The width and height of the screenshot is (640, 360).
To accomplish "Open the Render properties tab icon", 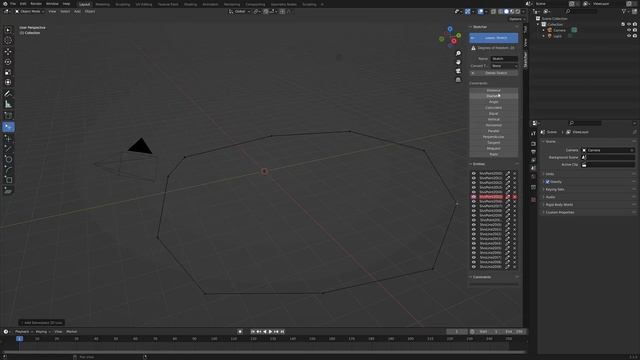I will point(533,144).
